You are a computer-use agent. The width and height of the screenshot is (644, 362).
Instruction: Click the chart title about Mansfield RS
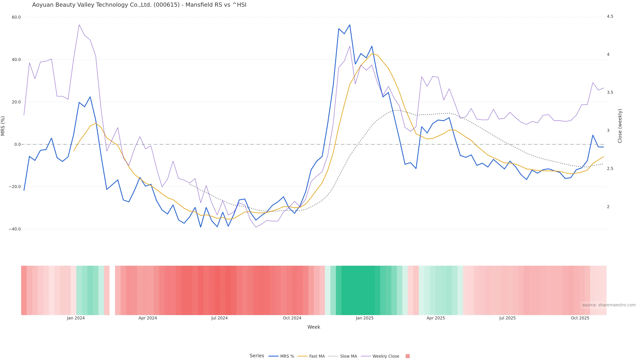tap(139, 5)
